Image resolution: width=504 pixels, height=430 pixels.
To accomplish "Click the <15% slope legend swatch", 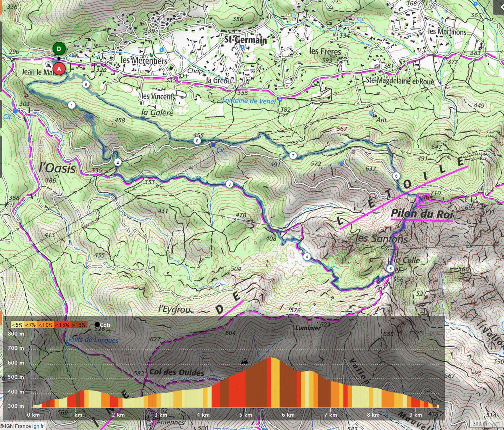I will click(x=62, y=325).
